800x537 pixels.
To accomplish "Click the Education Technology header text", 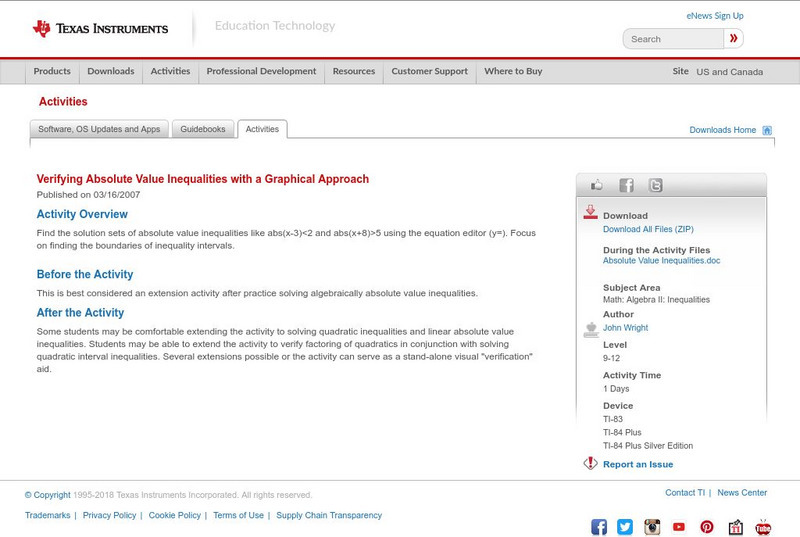I will [x=275, y=25].
